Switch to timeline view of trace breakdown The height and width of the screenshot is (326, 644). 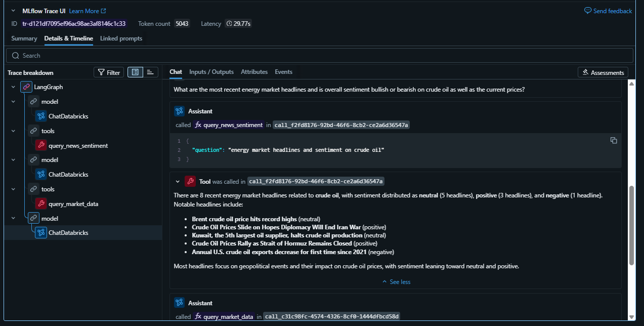coord(150,72)
